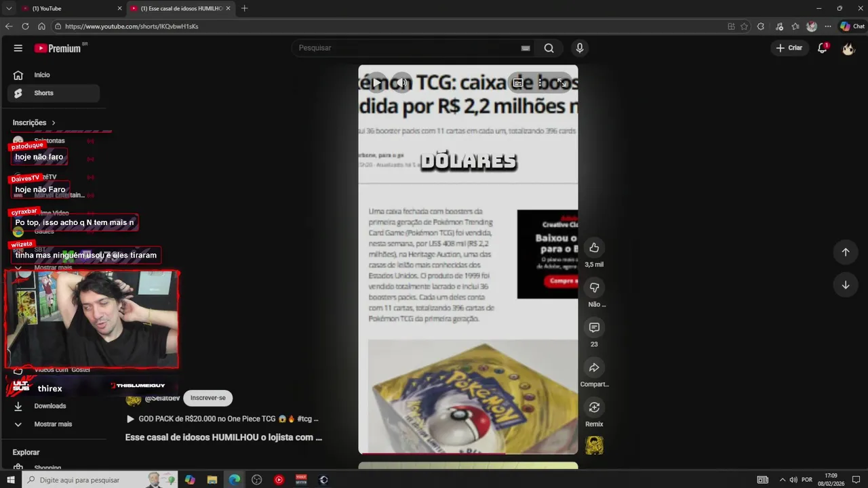This screenshot has height=488, width=868.
Task: Mute the Short's volume
Action: tap(402, 83)
